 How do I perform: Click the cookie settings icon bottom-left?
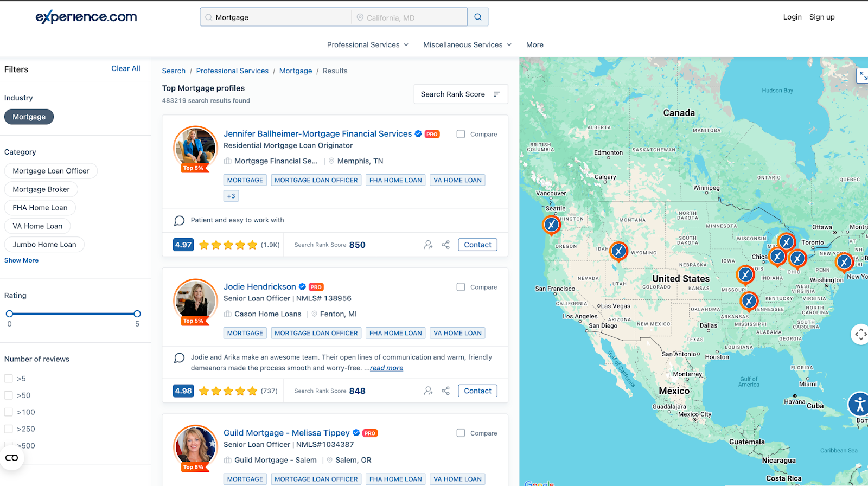coord(11,458)
